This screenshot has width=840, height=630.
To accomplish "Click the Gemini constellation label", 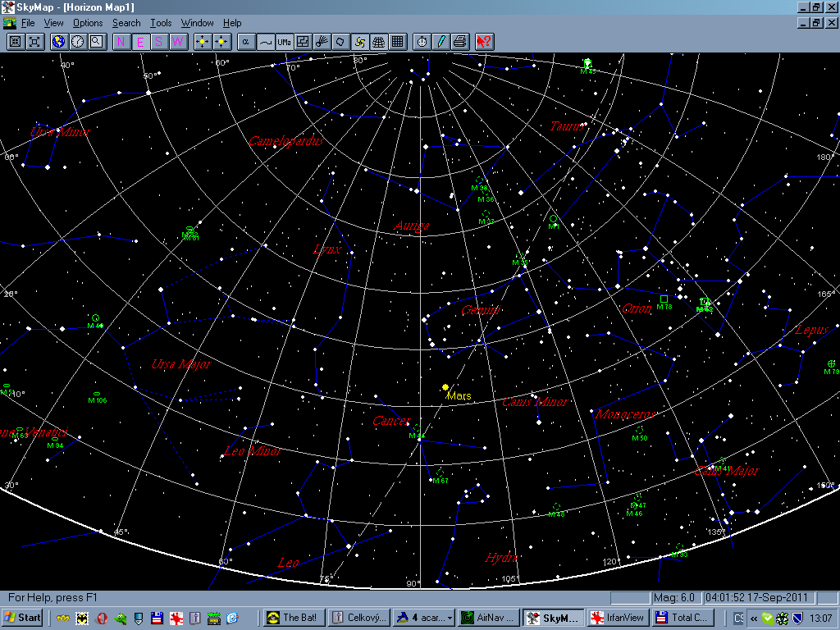I will [481, 309].
